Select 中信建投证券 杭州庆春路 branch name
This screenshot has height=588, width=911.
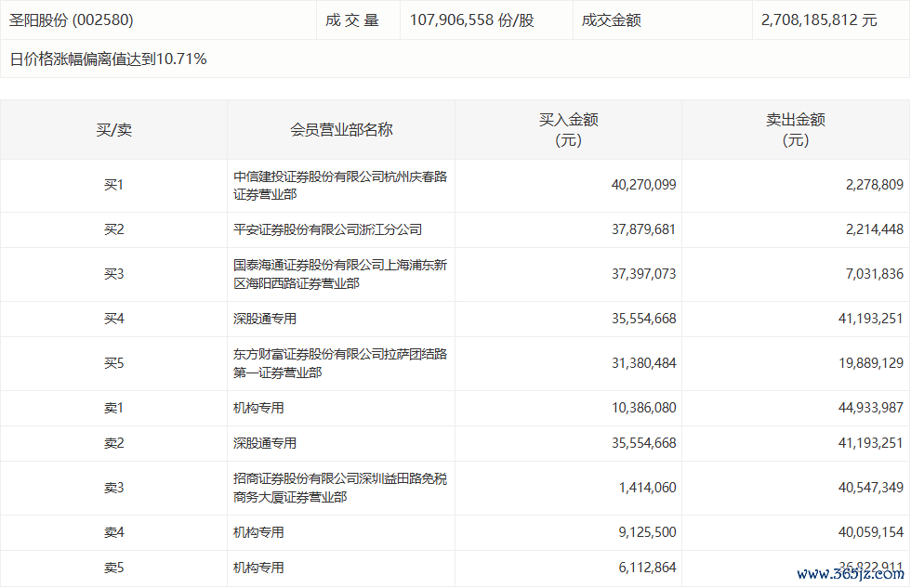point(340,186)
